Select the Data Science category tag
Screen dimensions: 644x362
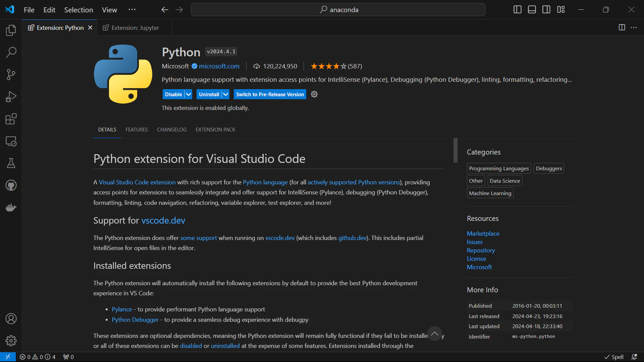point(505,181)
